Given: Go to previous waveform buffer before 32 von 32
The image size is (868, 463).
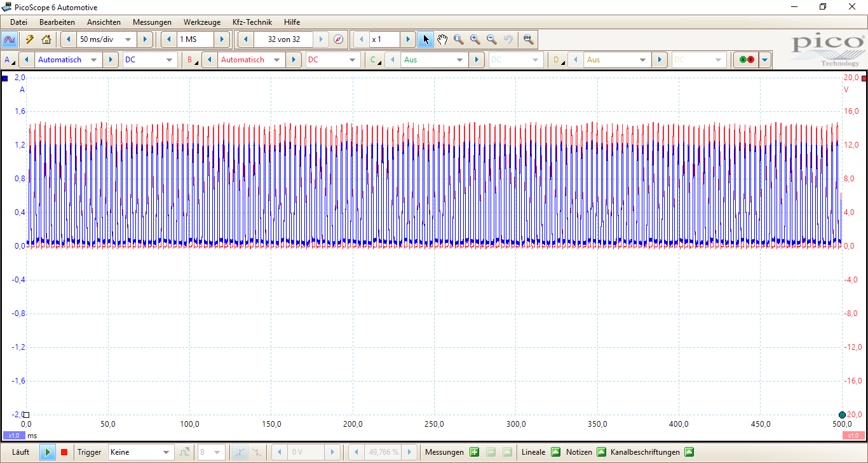Looking at the screenshot, I should point(246,39).
